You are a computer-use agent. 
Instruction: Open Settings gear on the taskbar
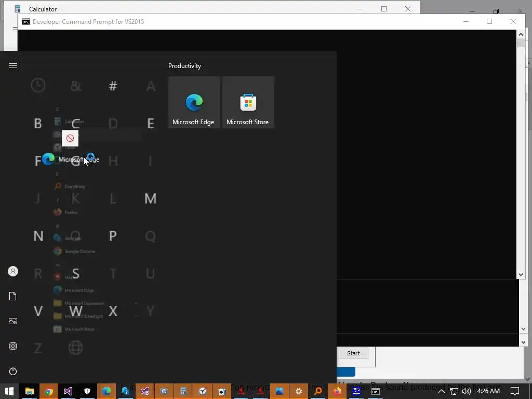tap(299, 391)
